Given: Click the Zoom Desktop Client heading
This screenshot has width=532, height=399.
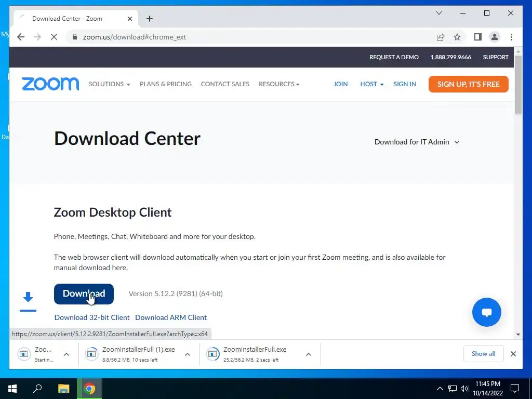Looking at the screenshot, I should (113, 212).
